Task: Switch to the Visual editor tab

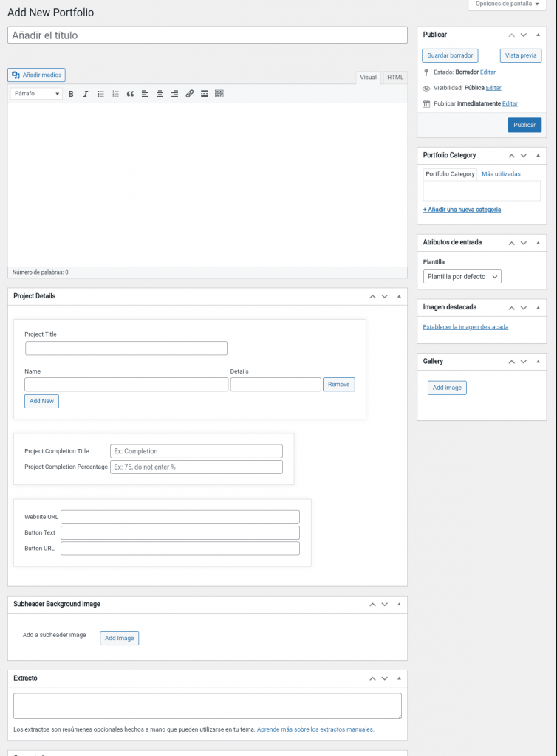Action: pos(368,77)
